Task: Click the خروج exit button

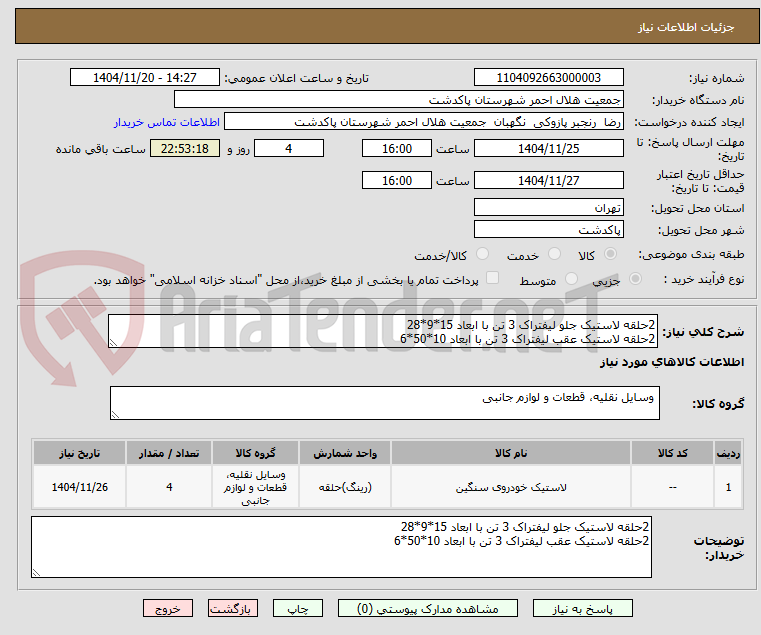Action: point(168,608)
